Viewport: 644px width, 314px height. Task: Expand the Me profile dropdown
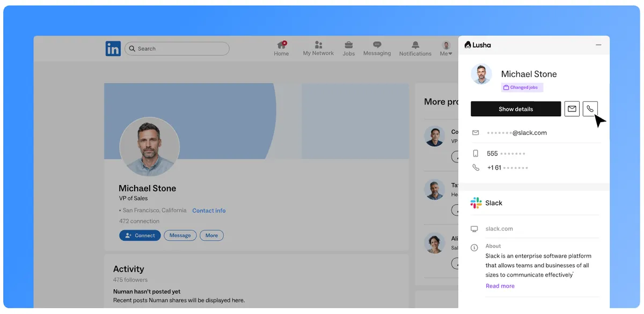tap(446, 48)
